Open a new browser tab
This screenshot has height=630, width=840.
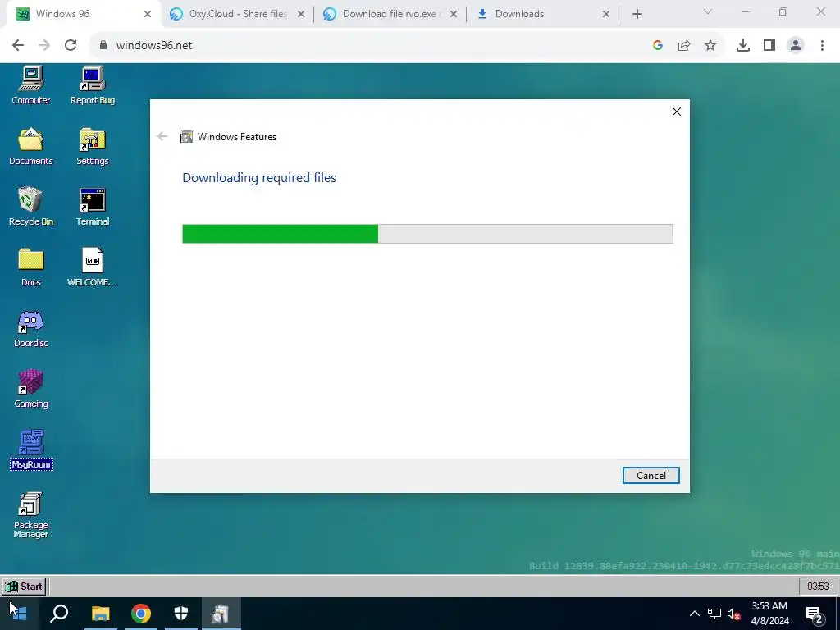click(637, 14)
